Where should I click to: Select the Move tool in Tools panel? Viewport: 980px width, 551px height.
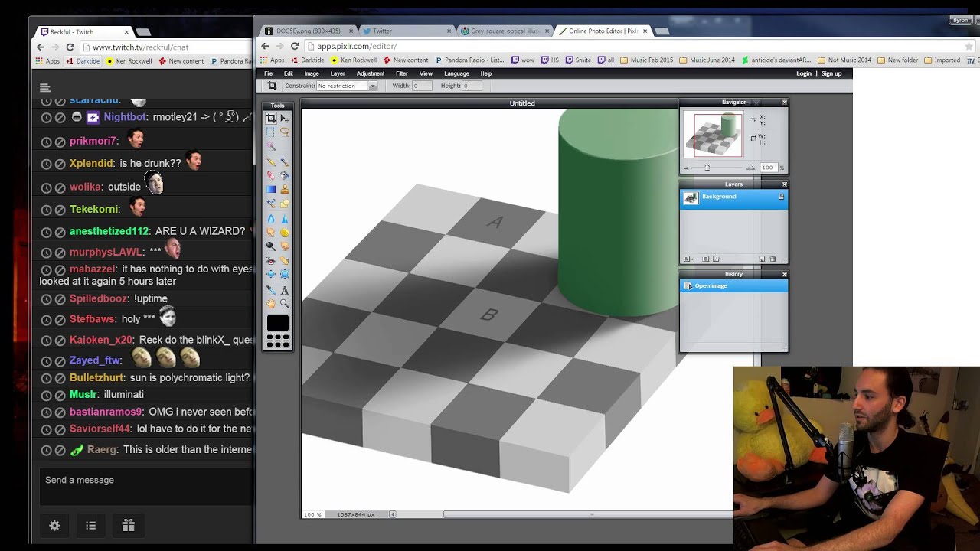[x=285, y=119]
